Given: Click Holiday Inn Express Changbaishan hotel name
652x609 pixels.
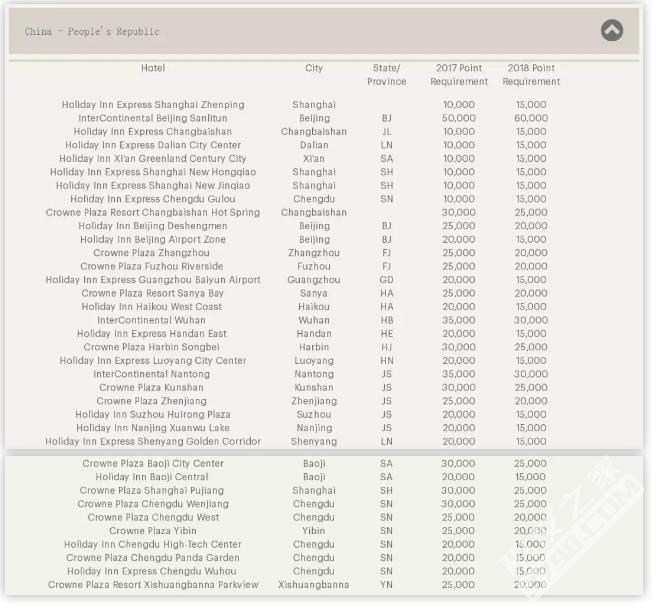Looking at the screenshot, I should (x=153, y=132).
